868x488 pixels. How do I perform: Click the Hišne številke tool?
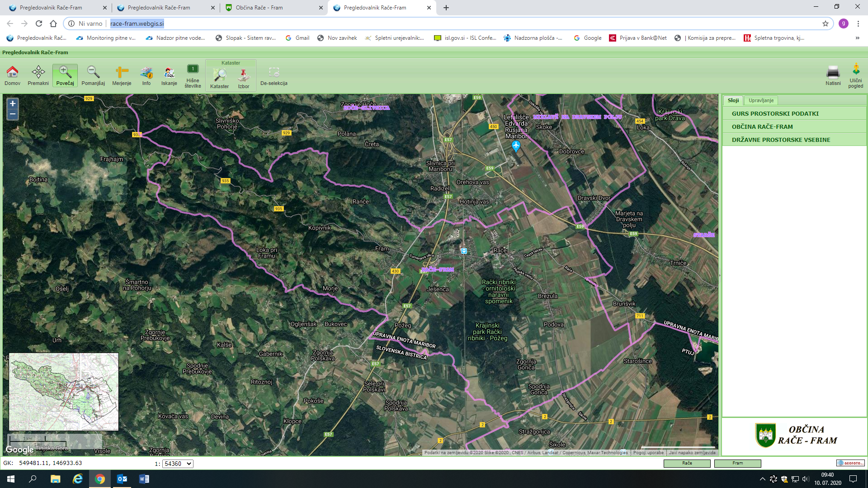[193, 75]
